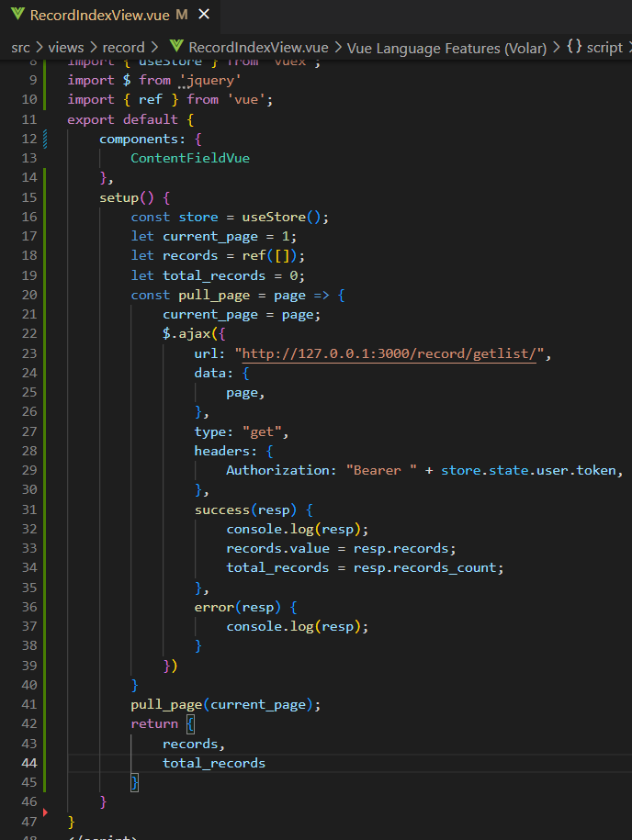Click the http://127.0.0.1:3000/record/getlist/ URL
This screenshot has width=632, height=840.
[x=389, y=353]
